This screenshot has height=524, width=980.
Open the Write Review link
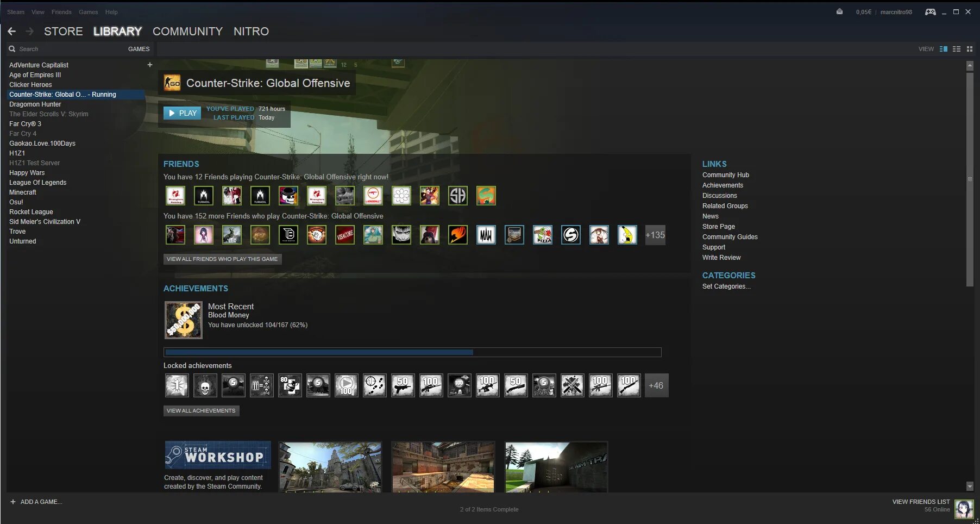721,258
